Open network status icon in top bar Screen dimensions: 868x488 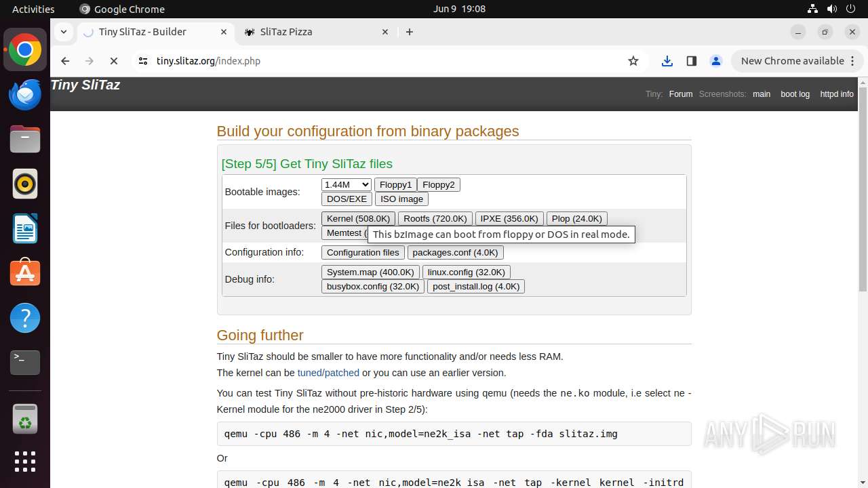[x=812, y=9]
